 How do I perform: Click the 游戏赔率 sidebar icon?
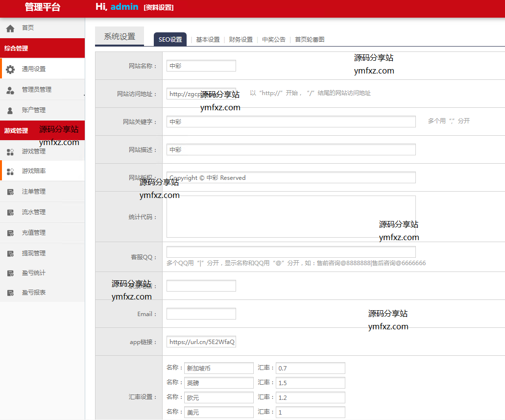coord(10,172)
